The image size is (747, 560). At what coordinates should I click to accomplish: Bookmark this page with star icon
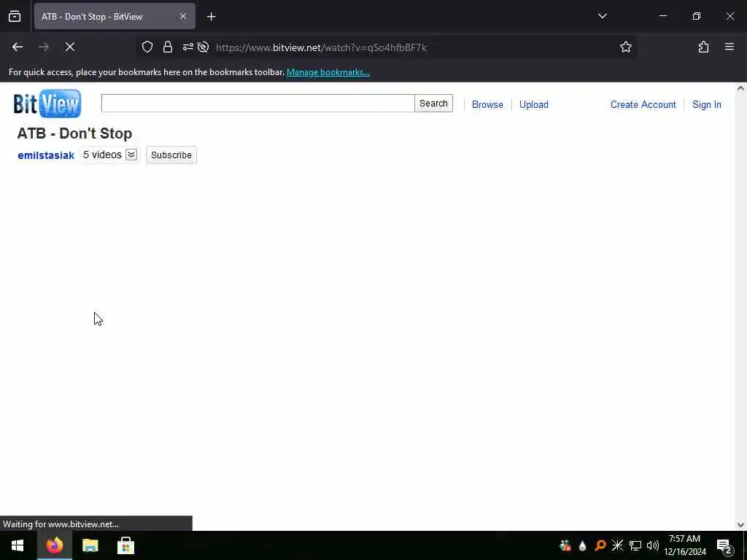(625, 47)
